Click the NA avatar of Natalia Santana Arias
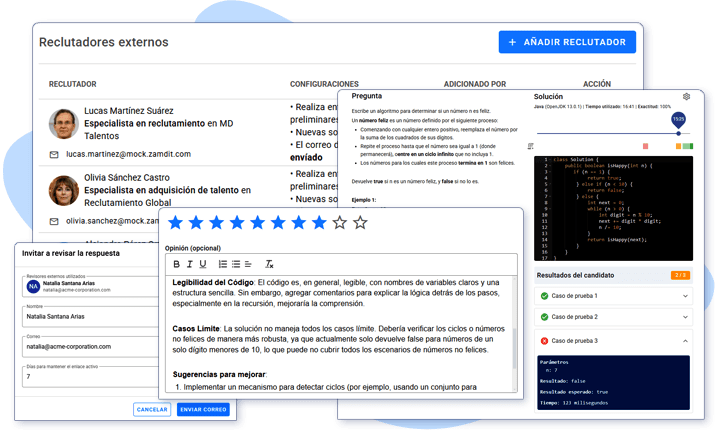This screenshot has height=430, width=720. (33, 287)
